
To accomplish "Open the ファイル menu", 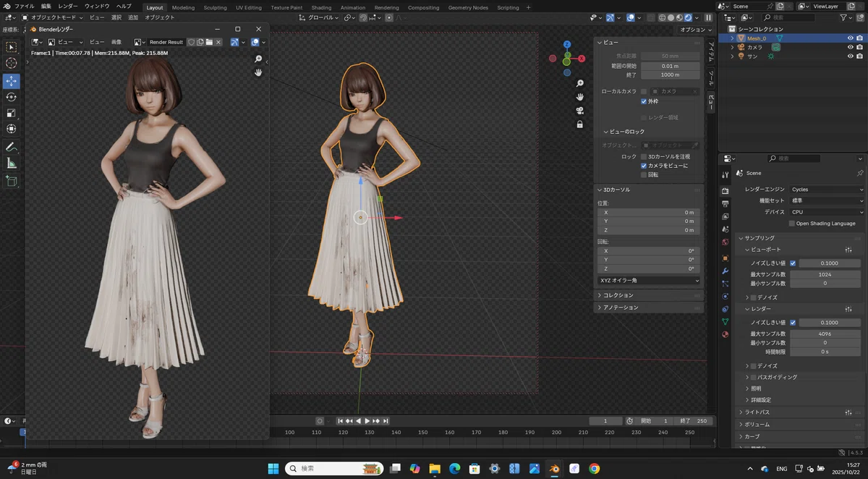I will point(24,7).
